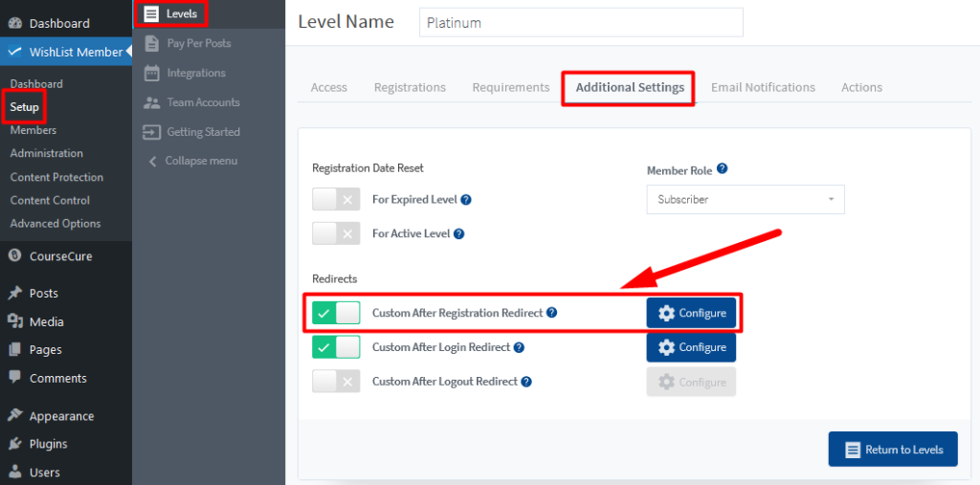Switch to the Access tab

coord(329,87)
